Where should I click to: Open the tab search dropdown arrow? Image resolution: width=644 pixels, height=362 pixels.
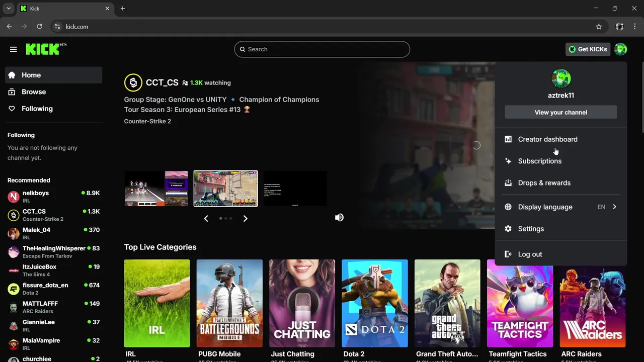pyautogui.click(x=9, y=9)
